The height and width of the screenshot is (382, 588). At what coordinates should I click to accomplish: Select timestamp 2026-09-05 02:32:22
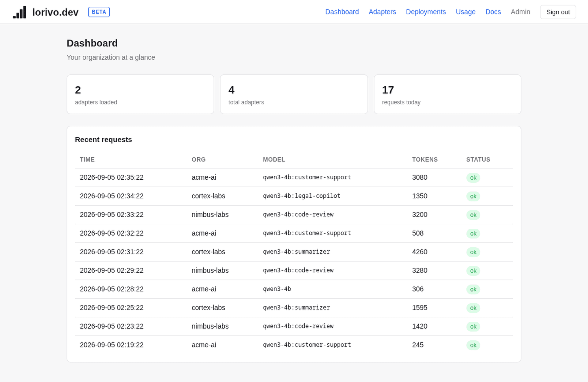click(x=111, y=233)
